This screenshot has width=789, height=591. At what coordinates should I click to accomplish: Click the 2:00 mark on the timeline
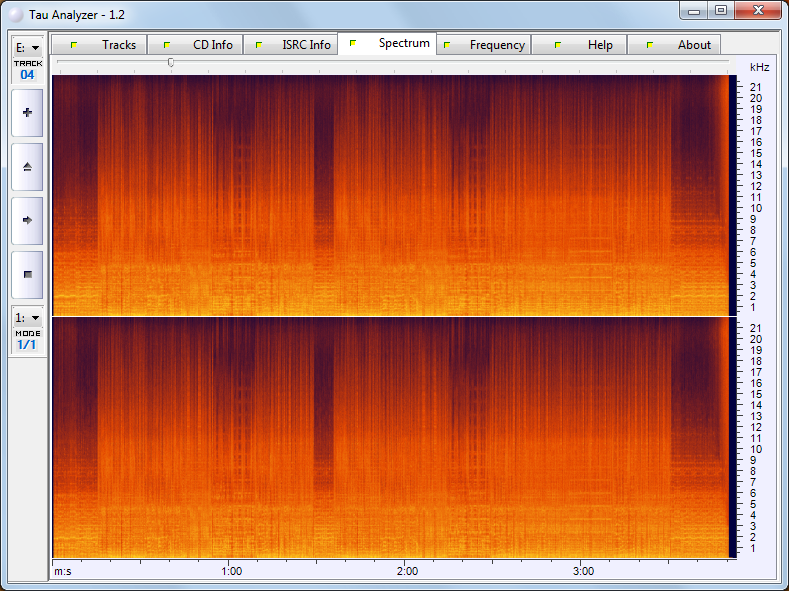point(407,571)
